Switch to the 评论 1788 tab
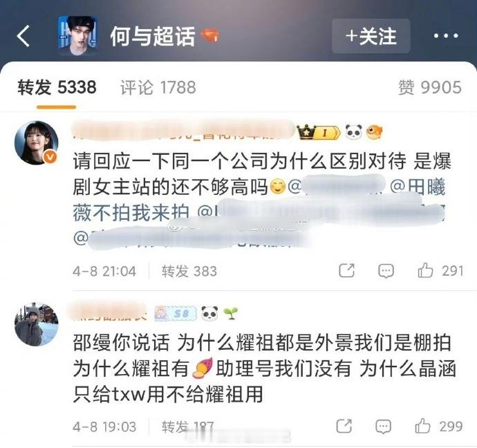This screenshot has height=448, width=477. (x=158, y=88)
